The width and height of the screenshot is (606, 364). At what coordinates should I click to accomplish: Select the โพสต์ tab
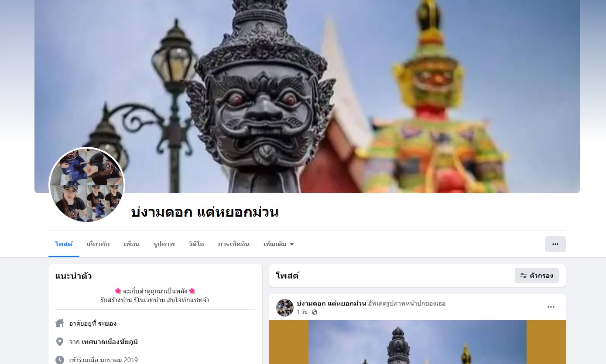tap(64, 244)
